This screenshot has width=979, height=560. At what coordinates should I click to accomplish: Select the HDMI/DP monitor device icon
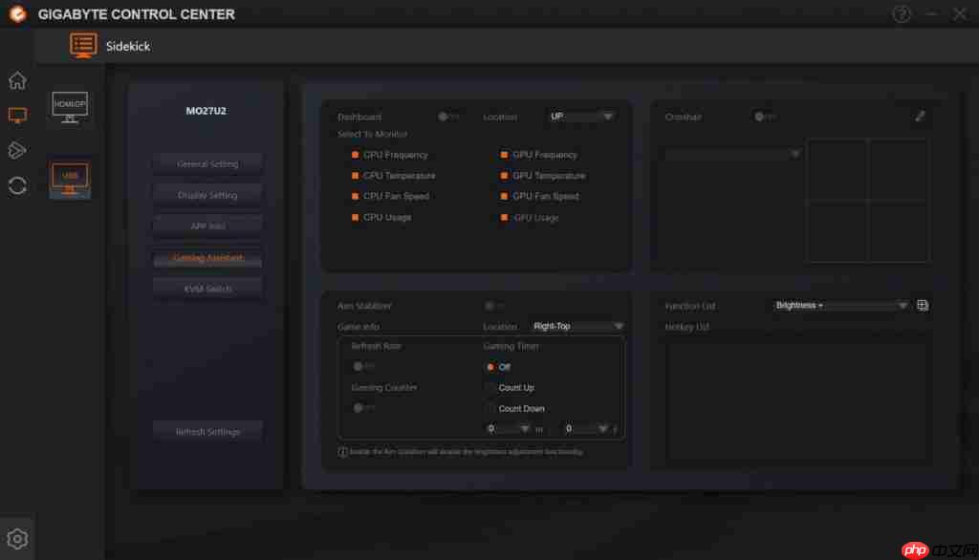click(x=70, y=107)
